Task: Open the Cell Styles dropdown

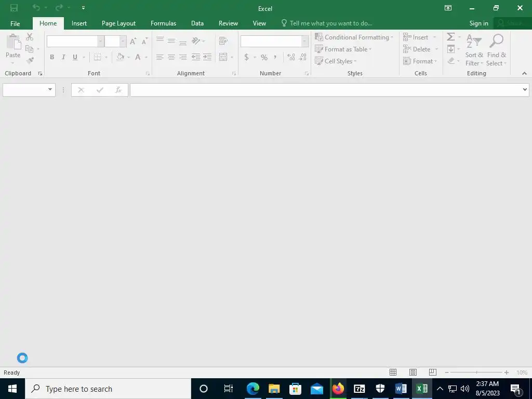Action: [336, 61]
